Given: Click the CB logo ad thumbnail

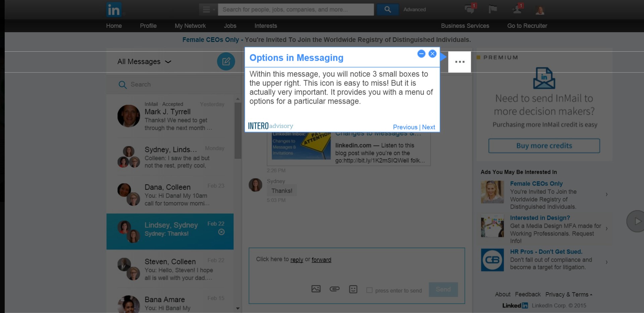Looking at the screenshot, I should [x=492, y=260].
